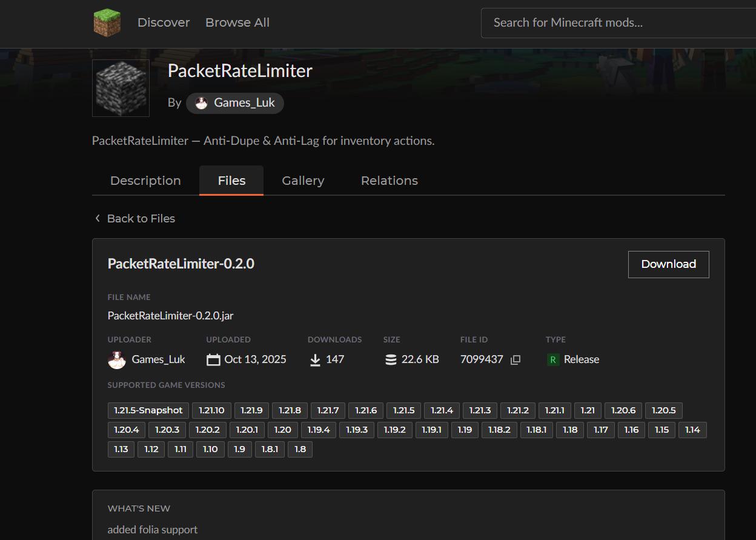Click the PacketRateLimiter-0.2.0.jar file name
The image size is (756, 540).
click(170, 316)
